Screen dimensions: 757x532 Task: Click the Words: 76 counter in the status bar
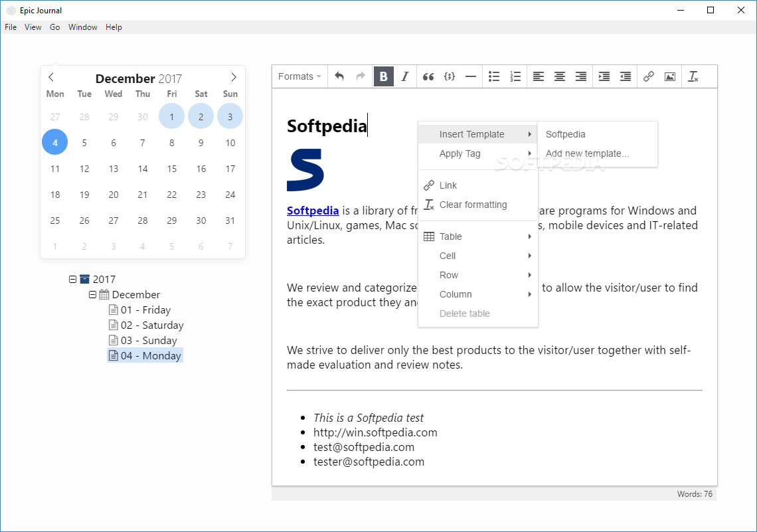point(694,494)
